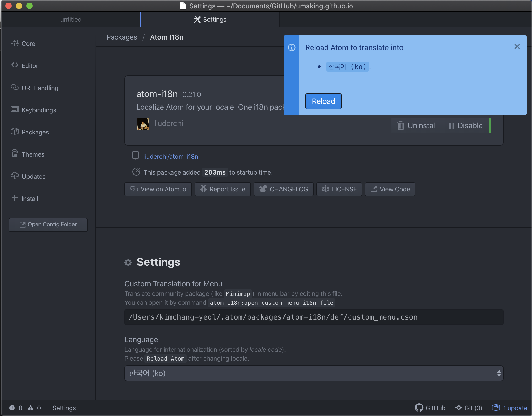Uninstall the atom-i18n package
Viewport: 532px width, 416px height.
pos(417,126)
